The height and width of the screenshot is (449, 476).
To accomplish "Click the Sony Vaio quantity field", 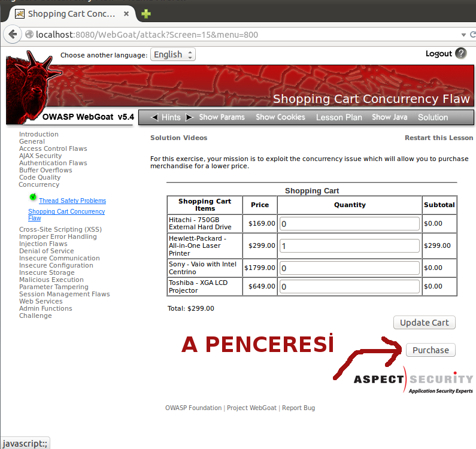I will (350, 268).
